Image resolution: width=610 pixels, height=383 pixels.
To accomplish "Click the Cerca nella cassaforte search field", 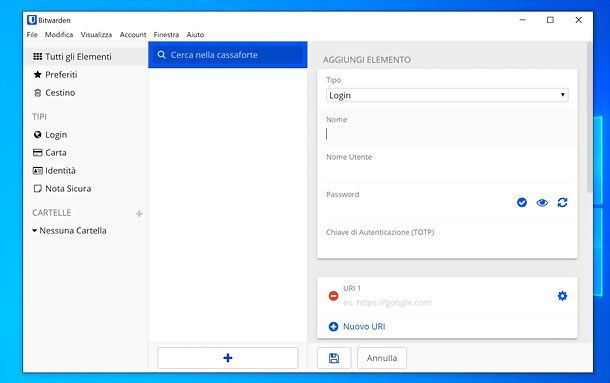I will click(228, 55).
